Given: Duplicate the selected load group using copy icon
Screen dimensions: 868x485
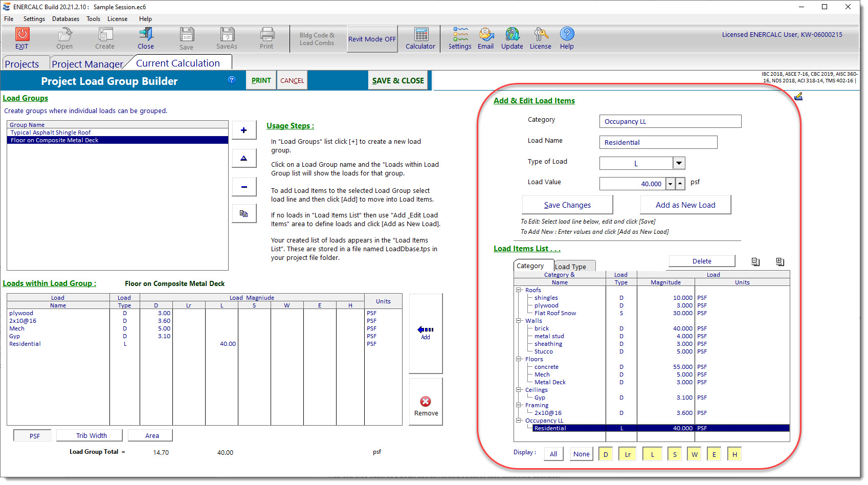Looking at the screenshot, I should click(244, 213).
